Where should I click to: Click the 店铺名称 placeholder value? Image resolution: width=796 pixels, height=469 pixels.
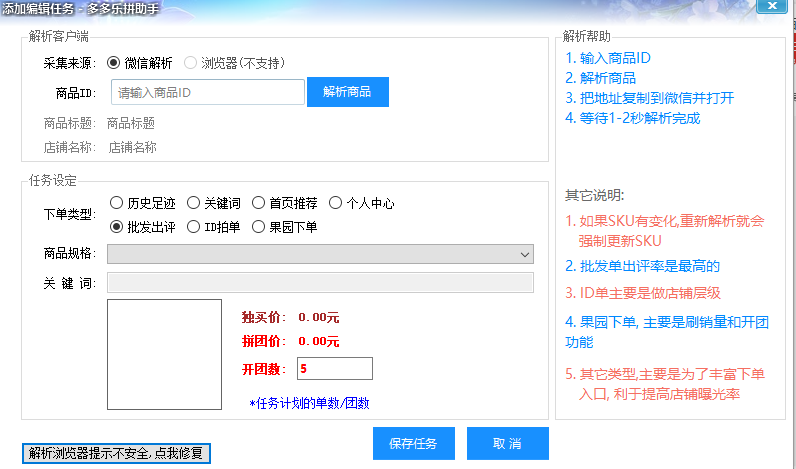pyautogui.click(x=132, y=148)
